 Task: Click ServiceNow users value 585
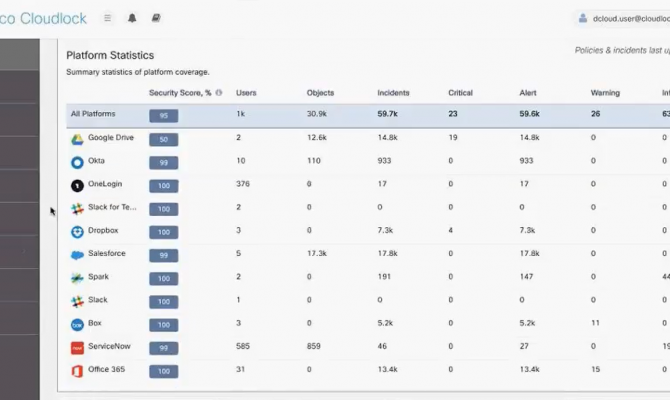coord(243,346)
